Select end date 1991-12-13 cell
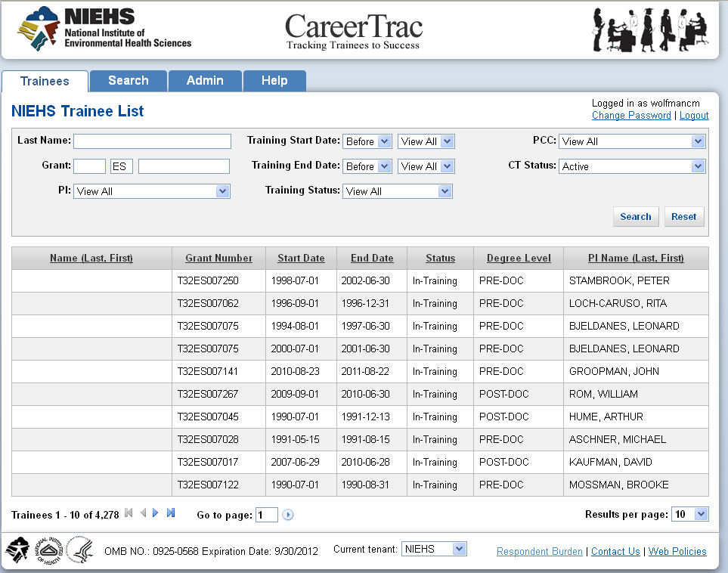This screenshot has width=728, height=573. (x=372, y=417)
